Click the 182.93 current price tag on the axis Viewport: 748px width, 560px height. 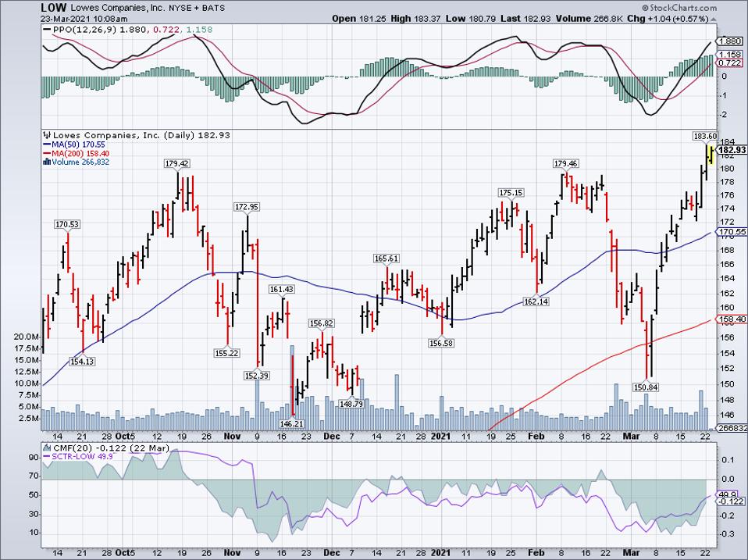[x=732, y=150]
